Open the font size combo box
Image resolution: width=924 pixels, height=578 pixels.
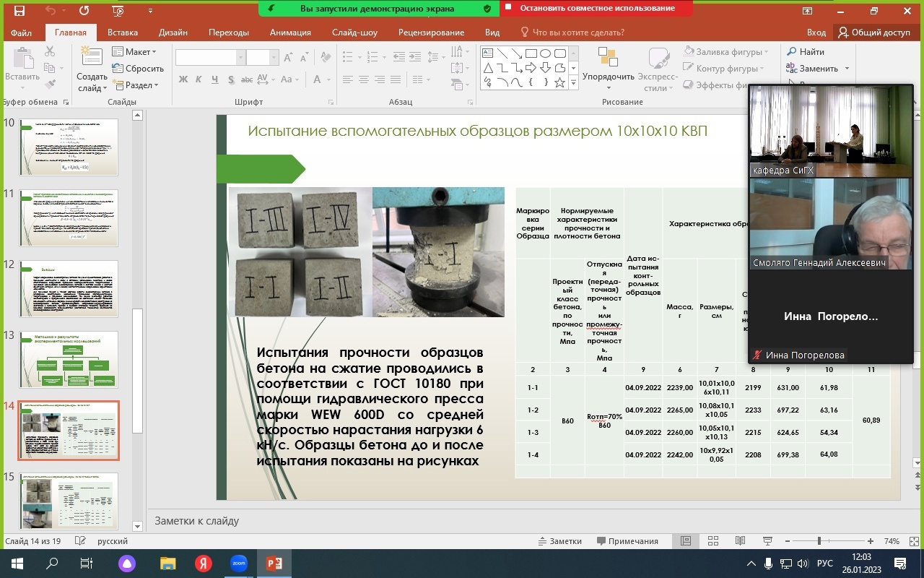tap(262, 58)
